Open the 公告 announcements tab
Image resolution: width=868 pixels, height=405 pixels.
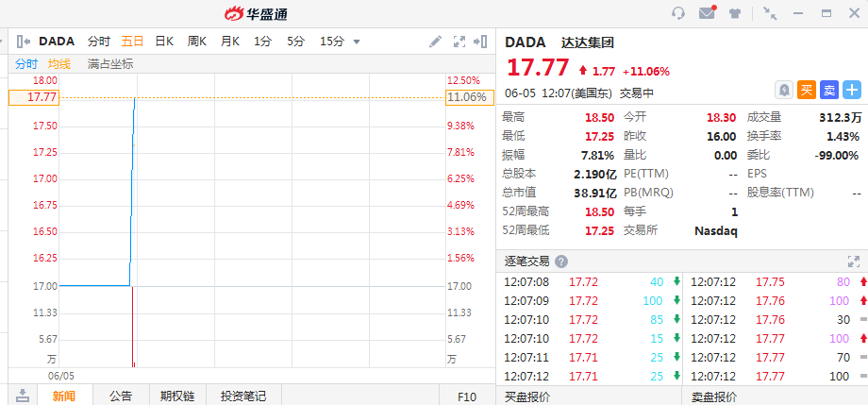[x=120, y=396]
